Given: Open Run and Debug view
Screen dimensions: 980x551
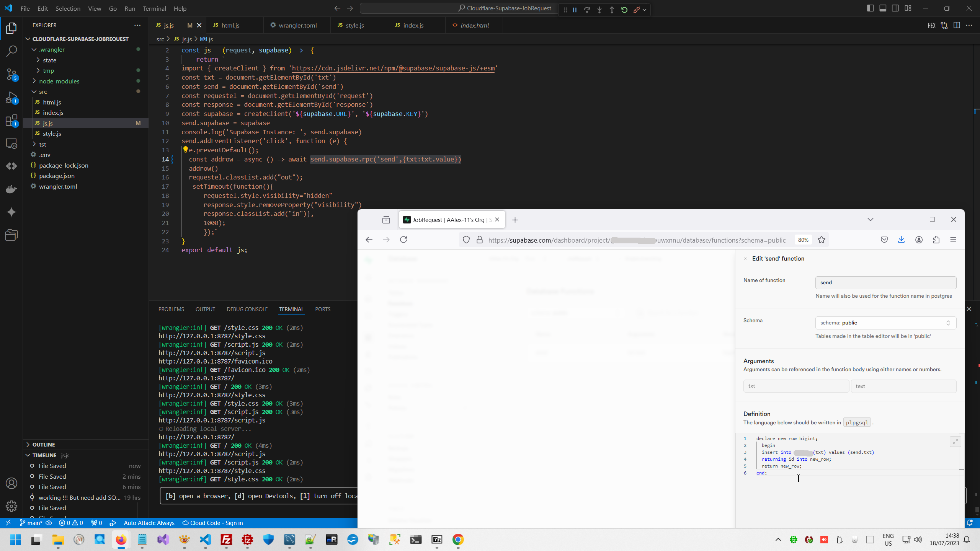Looking at the screenshot, I should click(x=11, y=98).
